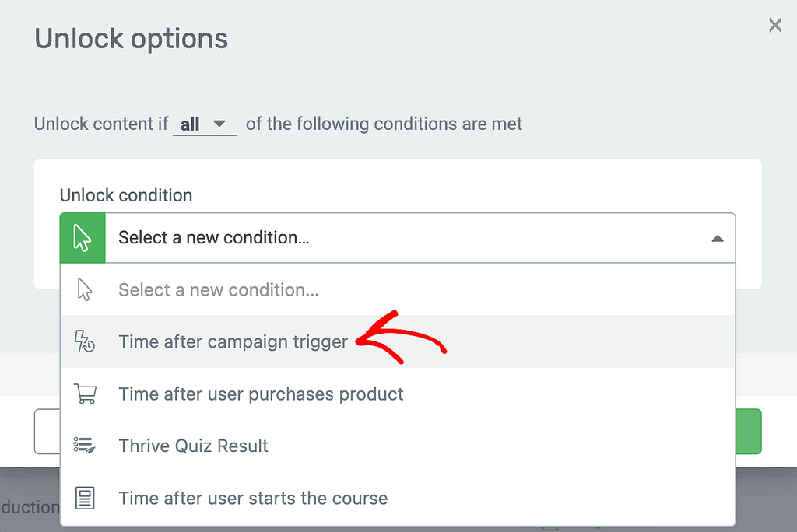Click the white outlined button at bottom left
Image resolution: width=797 pixels, height=532 pixels.
(47, 432)
